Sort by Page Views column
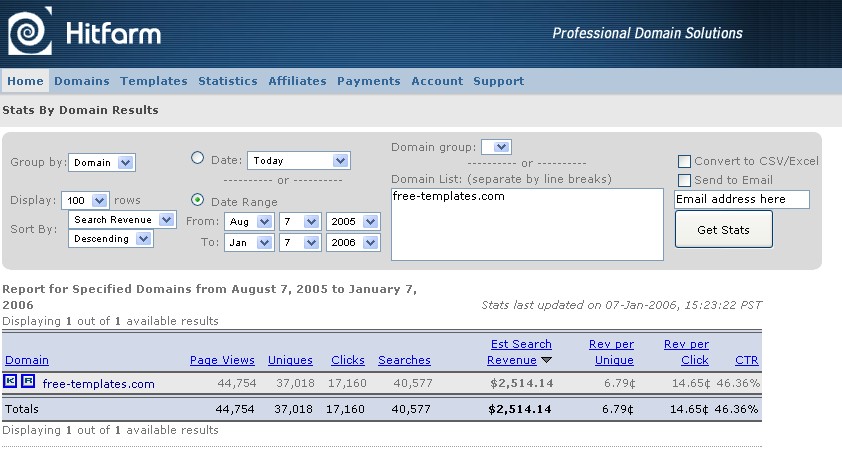Image resolution: width=842 pixels, height=451 pixels. [222, 360]
